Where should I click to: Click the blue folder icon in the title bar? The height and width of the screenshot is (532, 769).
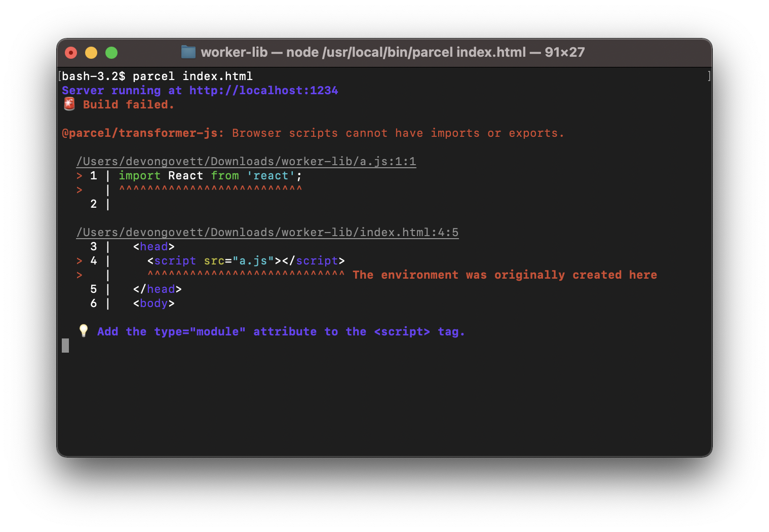coord(188,52)
